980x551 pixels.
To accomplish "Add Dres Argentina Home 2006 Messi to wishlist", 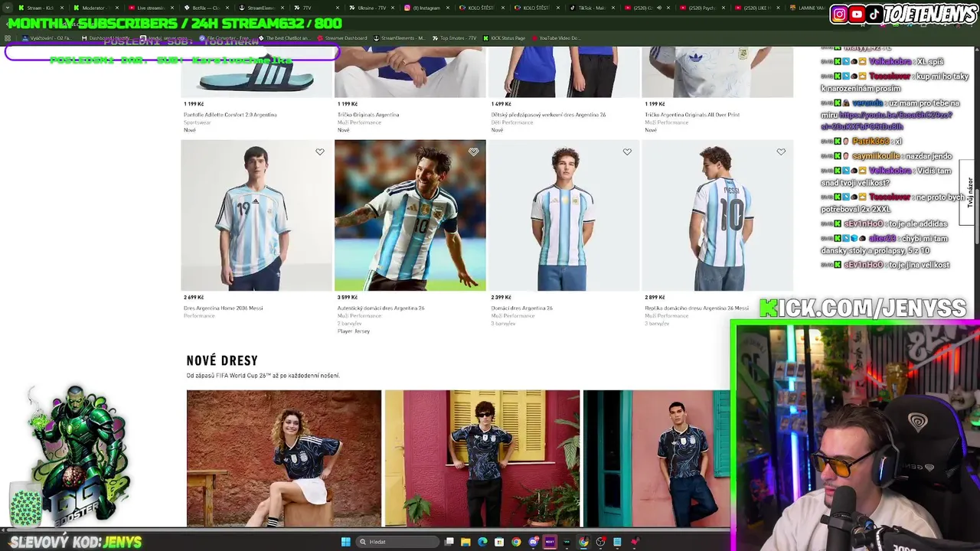I will point(320,152).
